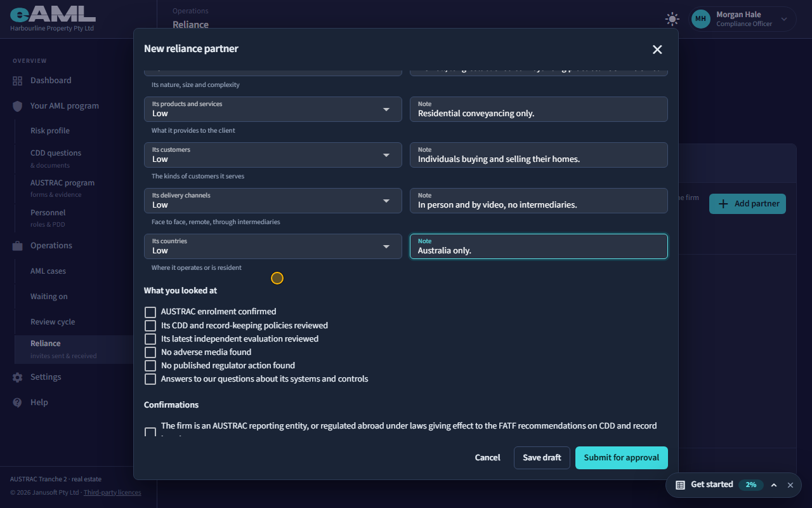Click the Operations briefcase icon
Screen dimensions: 812x508
point(17,246)
